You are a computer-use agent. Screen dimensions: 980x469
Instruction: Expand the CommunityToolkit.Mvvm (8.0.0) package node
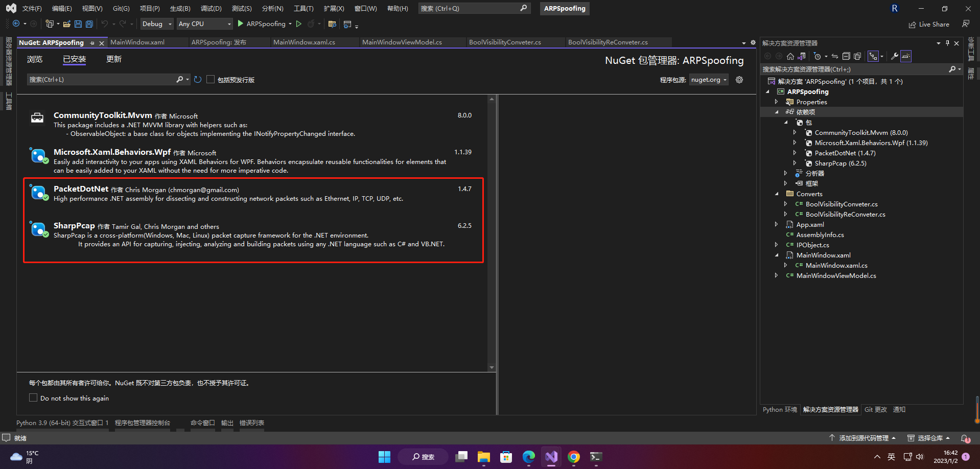click(x=795, y=133)
